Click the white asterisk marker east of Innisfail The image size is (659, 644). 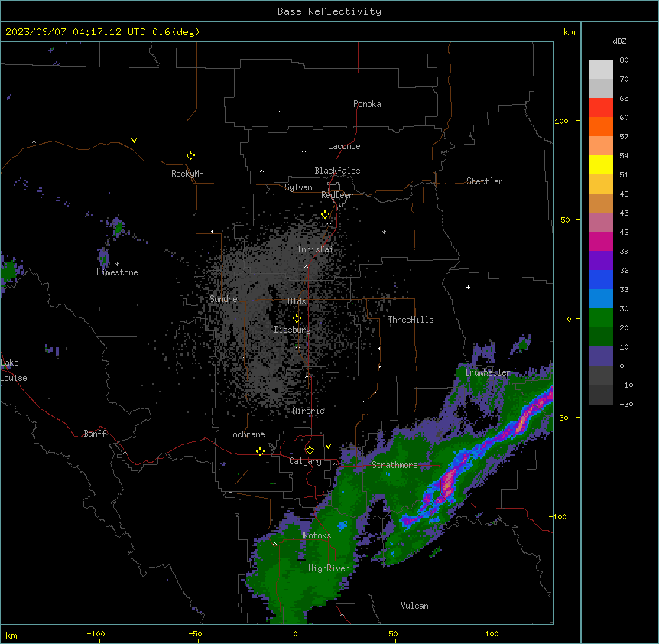[x=384, y=232]
